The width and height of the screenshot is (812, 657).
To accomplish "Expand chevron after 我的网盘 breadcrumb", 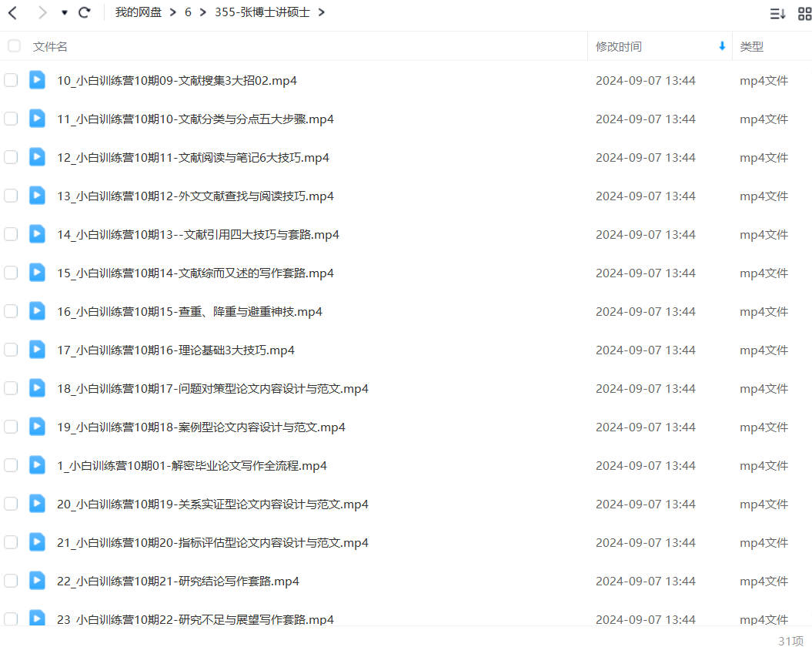I will tap(173, 12).
